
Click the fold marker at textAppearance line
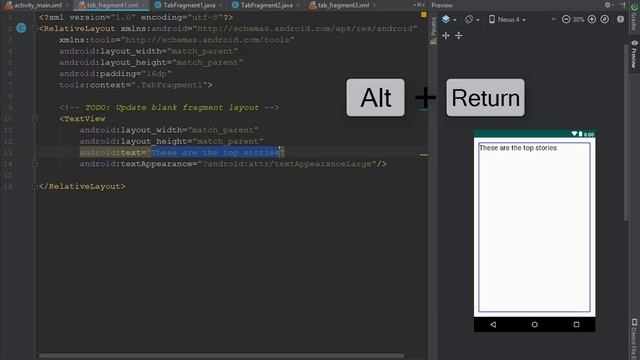click(35, 164)
